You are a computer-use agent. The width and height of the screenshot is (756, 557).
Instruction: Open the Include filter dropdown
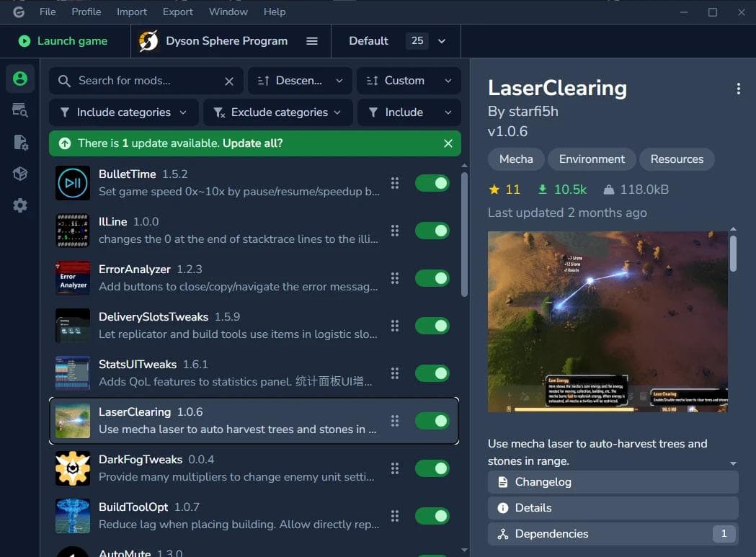click(x=409, y=112)
